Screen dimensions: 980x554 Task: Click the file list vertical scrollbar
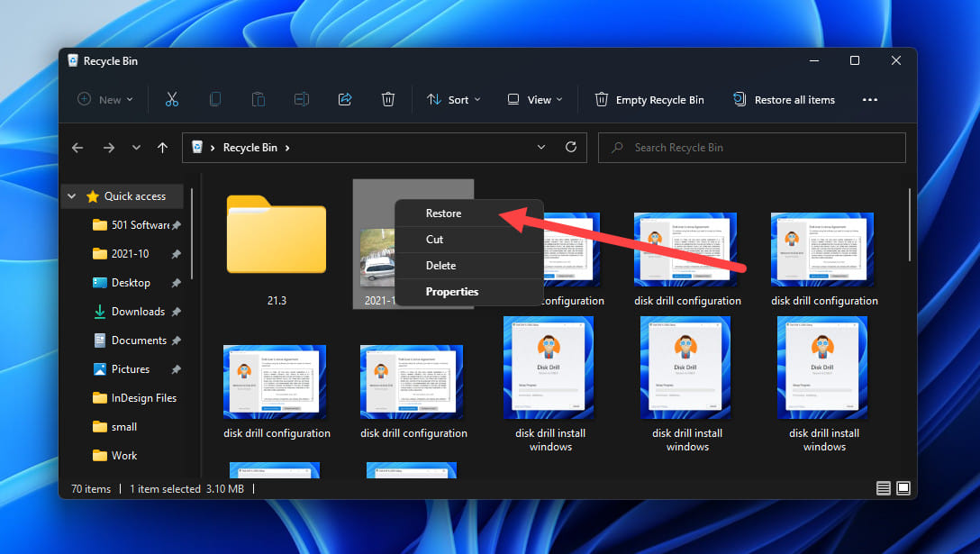tap(910, 225)
